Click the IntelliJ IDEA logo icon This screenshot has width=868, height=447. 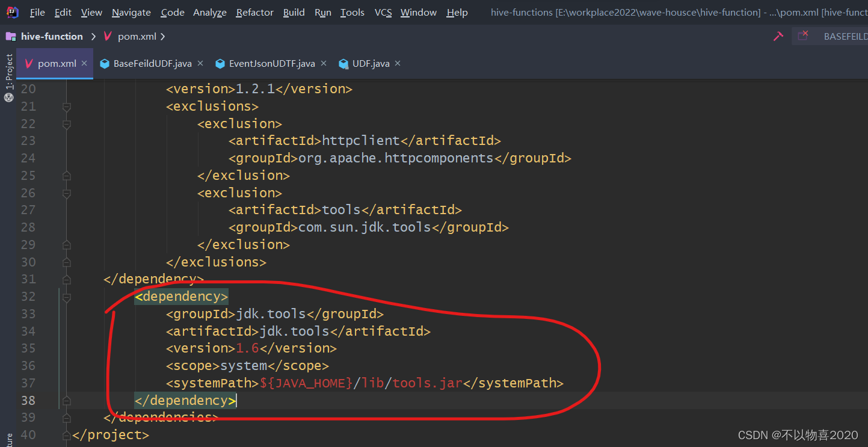coord(12,12)
